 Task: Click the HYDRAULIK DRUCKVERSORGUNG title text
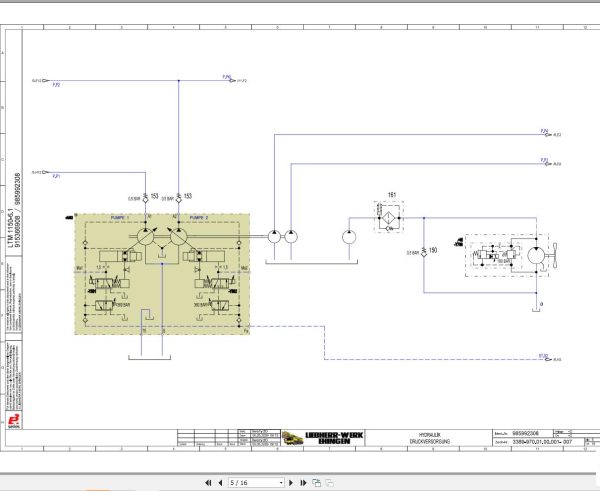click(429, 438)
